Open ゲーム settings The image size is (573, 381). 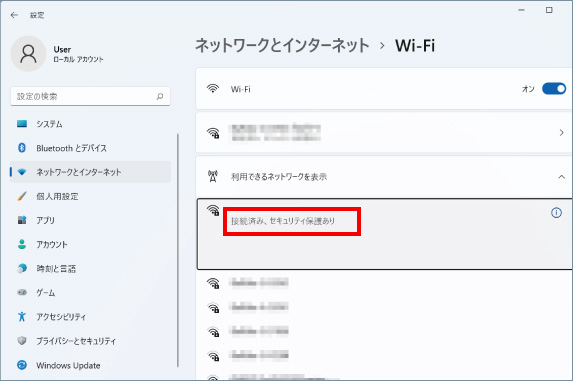pyautogui.click(x=90, y=293)
